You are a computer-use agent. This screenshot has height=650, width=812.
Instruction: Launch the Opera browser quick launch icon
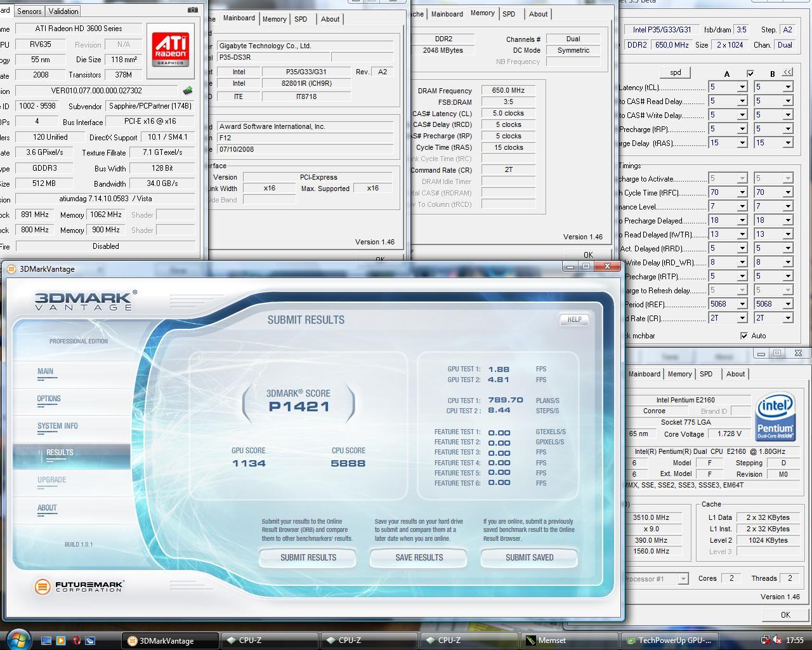tap(76, 640)
